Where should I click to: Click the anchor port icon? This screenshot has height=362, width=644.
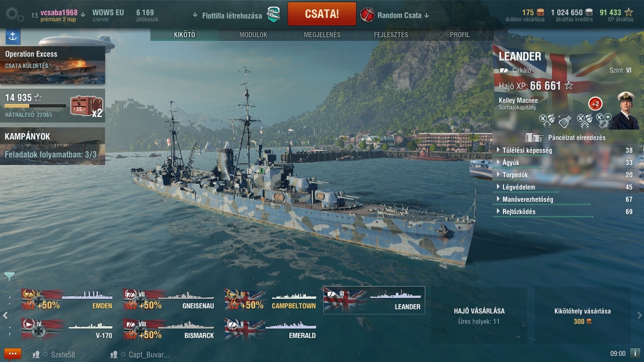click(13, 36)
